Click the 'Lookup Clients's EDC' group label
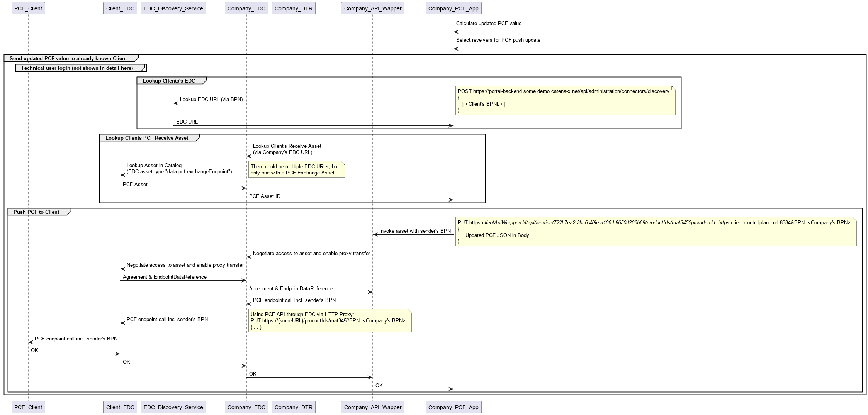This screenshot has width=868, height=415. click(169, 81)
